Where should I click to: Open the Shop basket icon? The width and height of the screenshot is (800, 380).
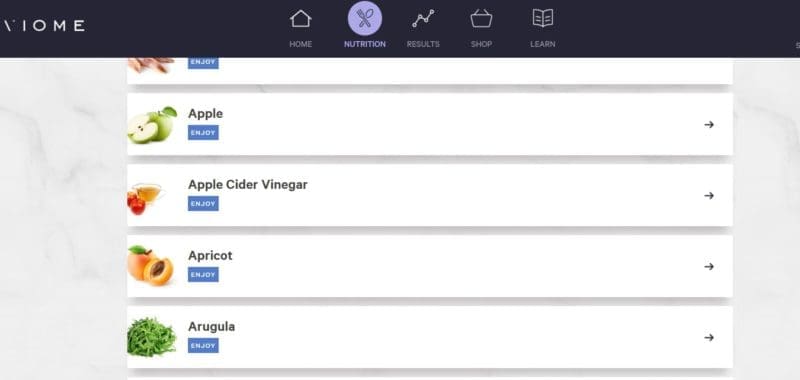pos(481,19)
